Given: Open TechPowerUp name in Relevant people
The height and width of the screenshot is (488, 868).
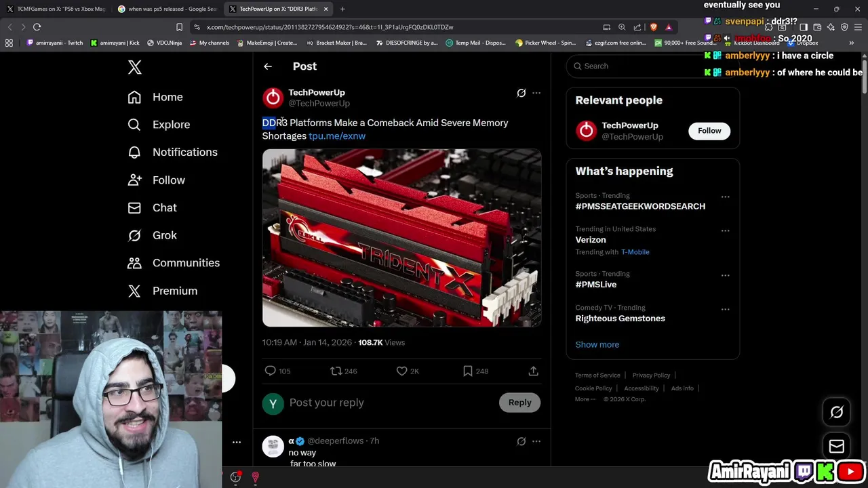Looking at the screenshot, I should [x=630, y=125].
